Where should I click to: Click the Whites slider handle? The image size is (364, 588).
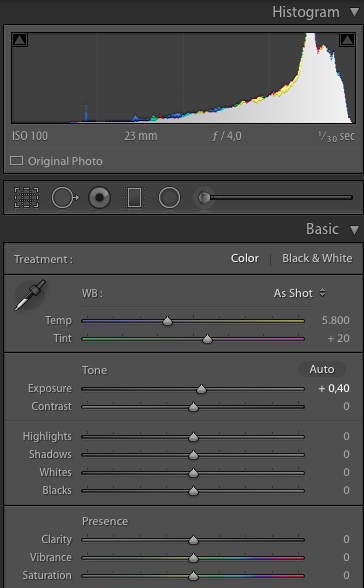tap(193, 473)
